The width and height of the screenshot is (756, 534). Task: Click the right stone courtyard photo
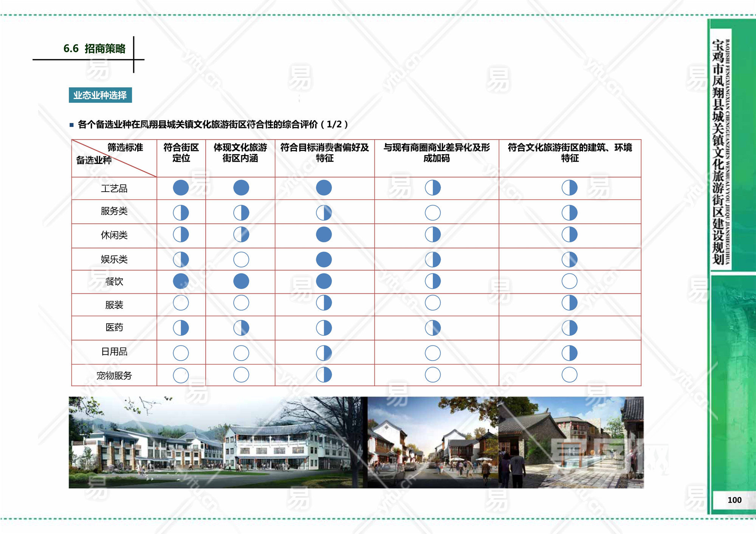tap(571, 442)
